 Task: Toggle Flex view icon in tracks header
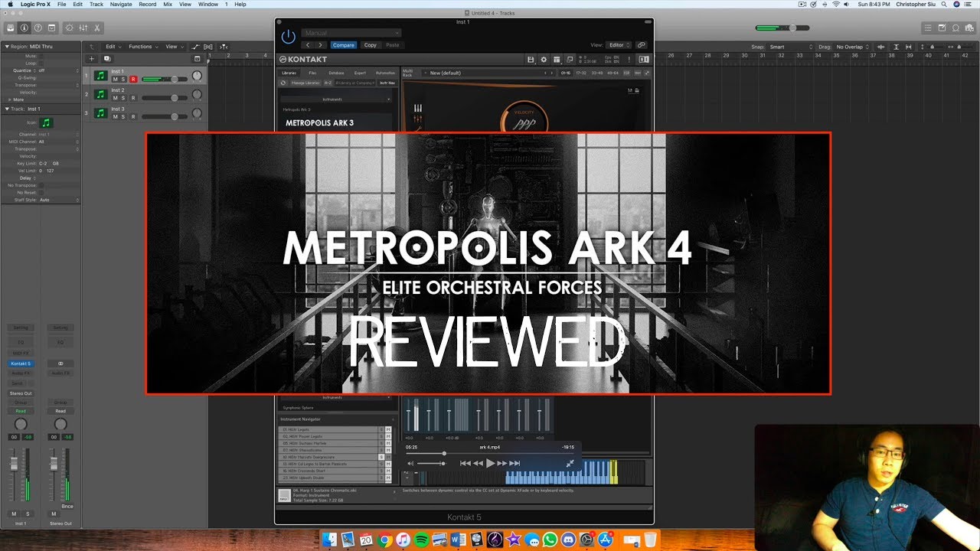point(207,47)
